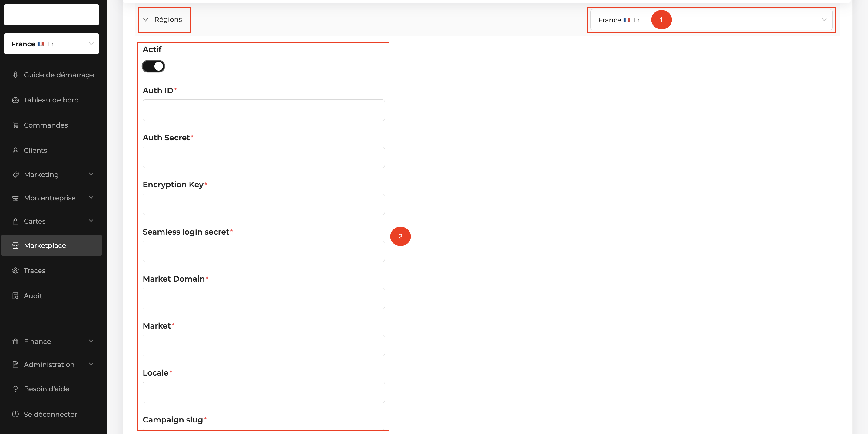Click the Campaign slug label
868x434 pixels.
(173, 420)
